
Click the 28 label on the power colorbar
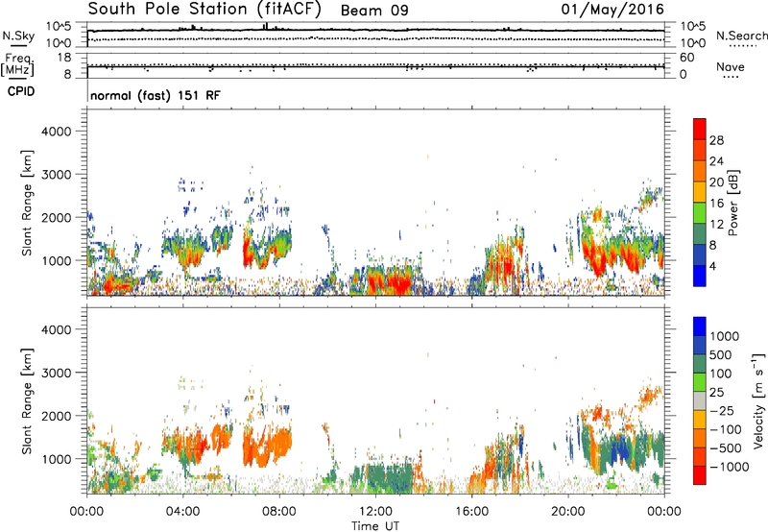point(716,140)
